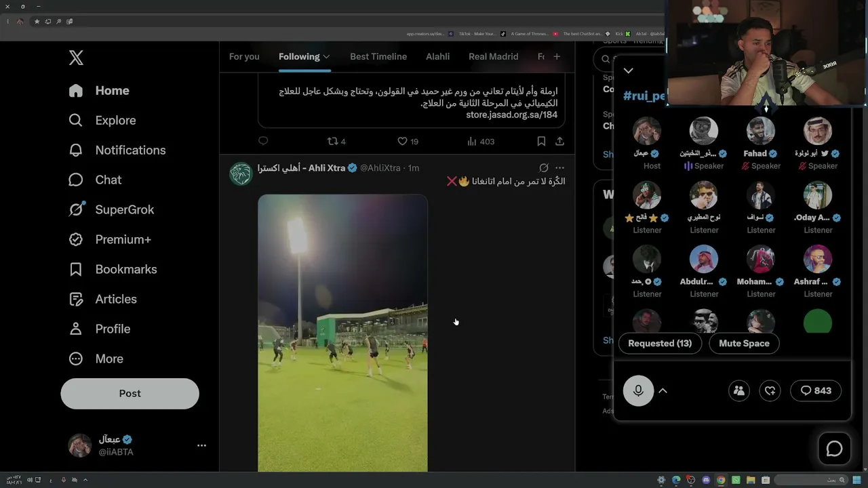View the Space host's avatar

pyautogui.click(x=647, y=131)
